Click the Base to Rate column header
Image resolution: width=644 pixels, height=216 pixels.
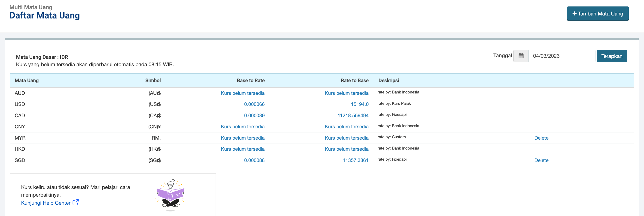(x=250, y=80)
